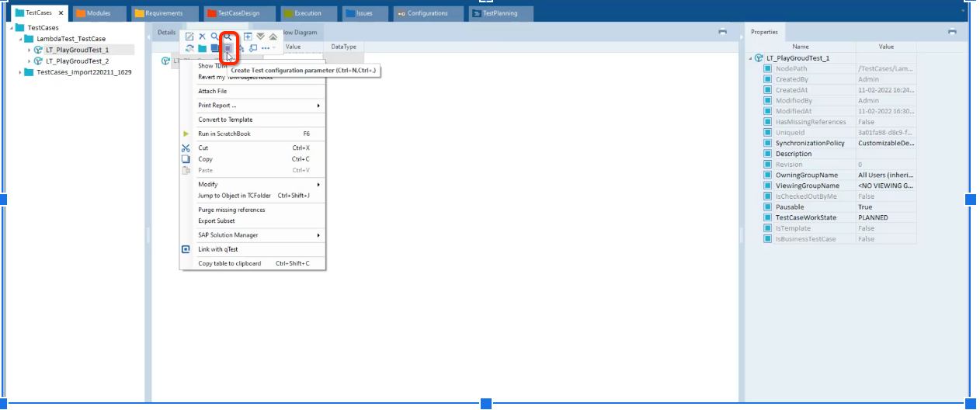Collapse the LambdaTest_TestCase folder node
The width and height of the screenshot is (980, 410).
click(x=20, y=39)
